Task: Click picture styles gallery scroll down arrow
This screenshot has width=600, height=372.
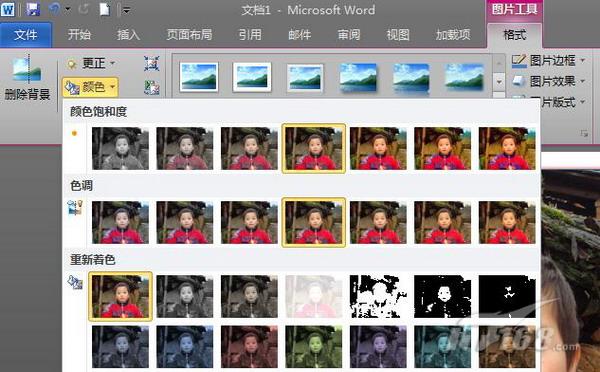Action: (499, 82)
